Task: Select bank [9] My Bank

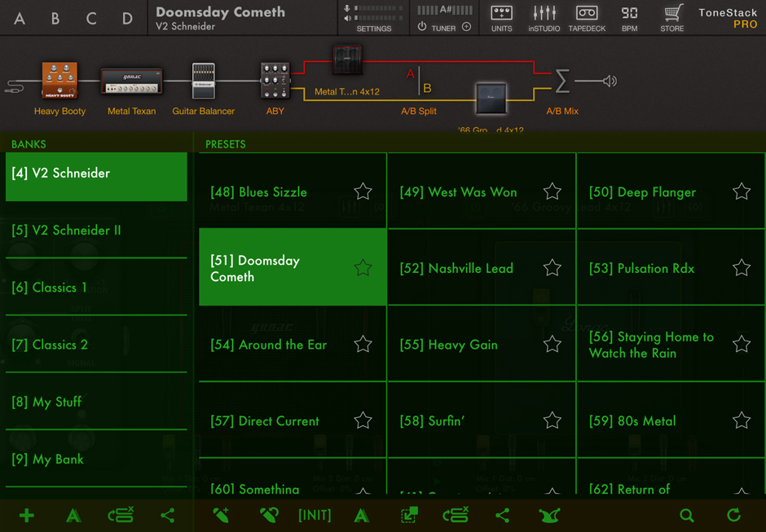Action: tap(96, 459)
